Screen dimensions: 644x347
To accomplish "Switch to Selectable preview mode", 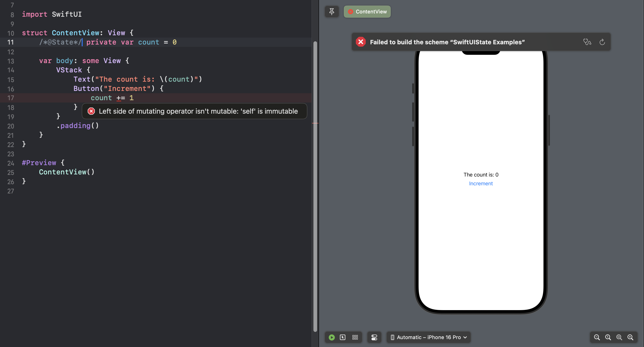I will tap(343, 337).
